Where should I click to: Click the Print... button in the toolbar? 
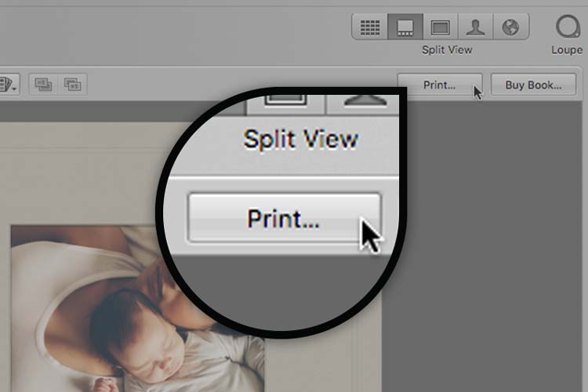pos(439,85)
